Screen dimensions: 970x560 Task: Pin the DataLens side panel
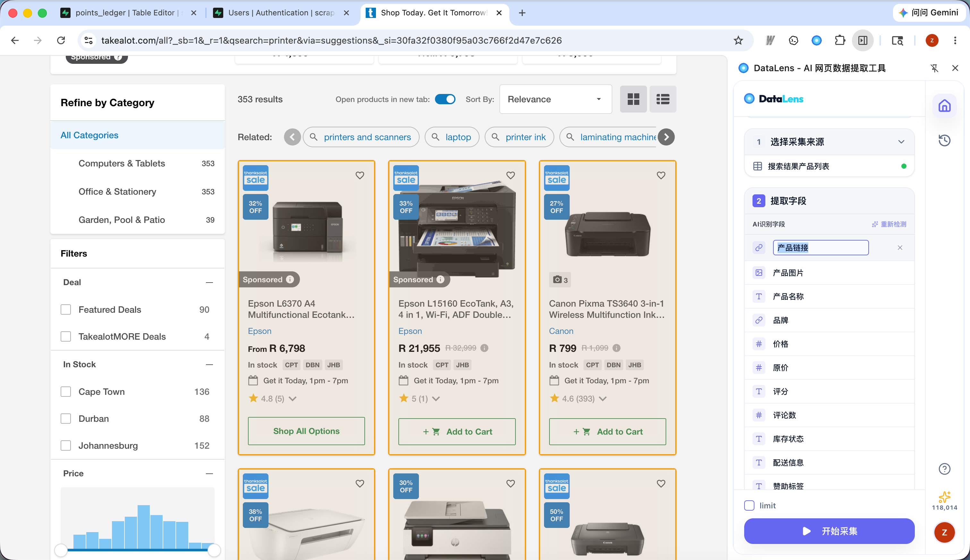tap(934, 68)
